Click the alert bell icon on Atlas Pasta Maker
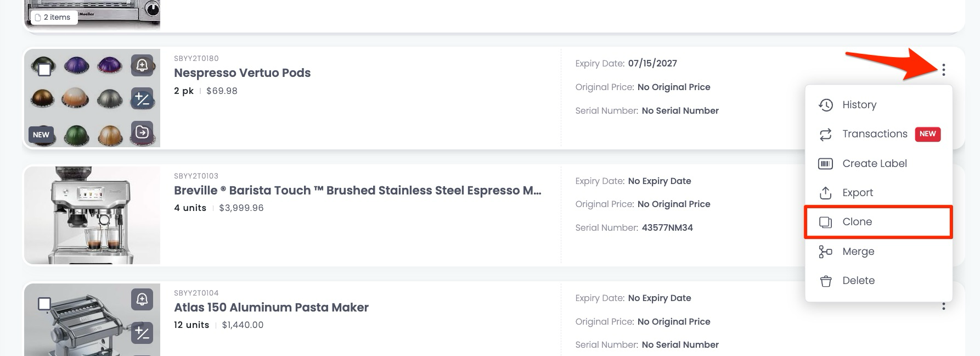Viewport: 980px width, 356px height. (142, 299)
